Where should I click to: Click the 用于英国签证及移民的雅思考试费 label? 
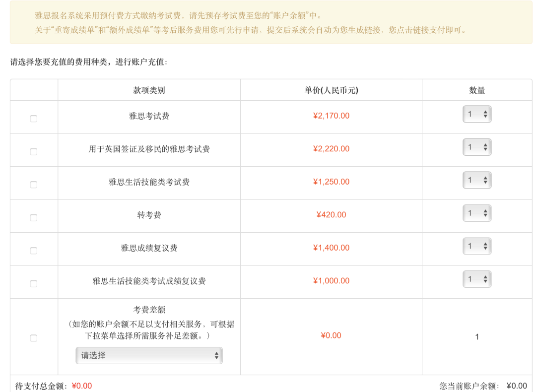click(149, 149)
